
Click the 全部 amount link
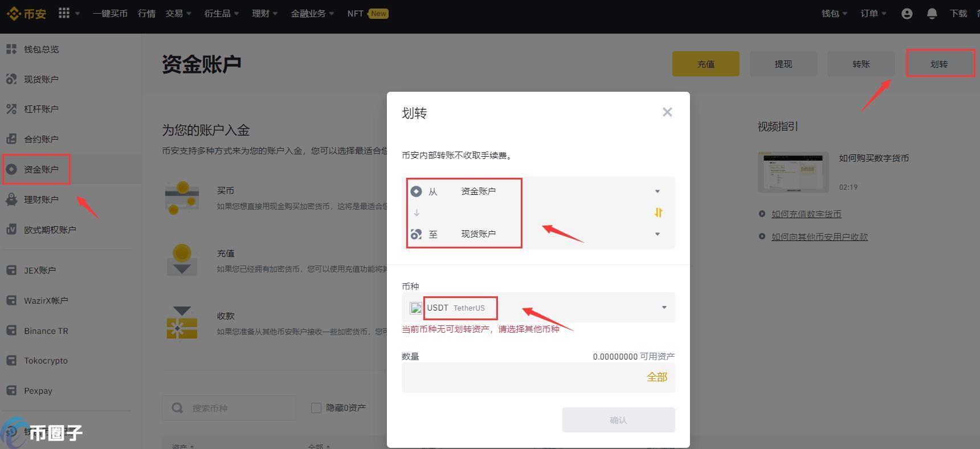(x=656, y=377)
